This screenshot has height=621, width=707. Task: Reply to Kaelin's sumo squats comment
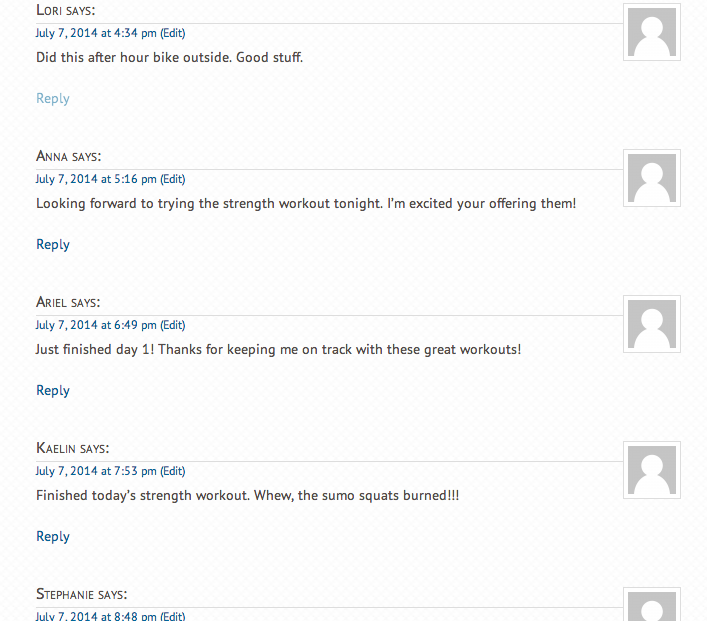(53, 537)
